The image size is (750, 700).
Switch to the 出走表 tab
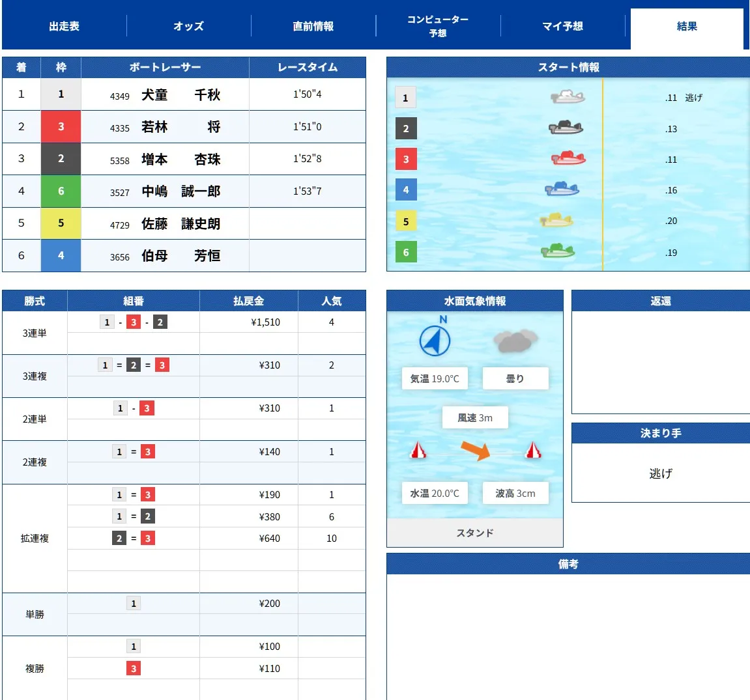(x=63, y=25)
